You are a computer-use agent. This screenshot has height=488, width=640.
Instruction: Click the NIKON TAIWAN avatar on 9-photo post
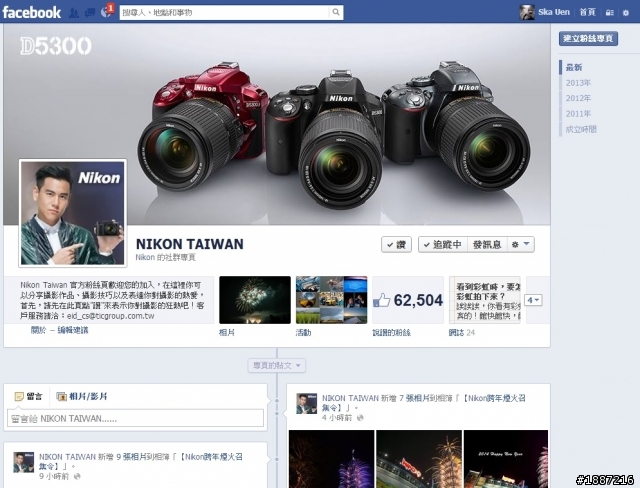[x=24, y=462]
